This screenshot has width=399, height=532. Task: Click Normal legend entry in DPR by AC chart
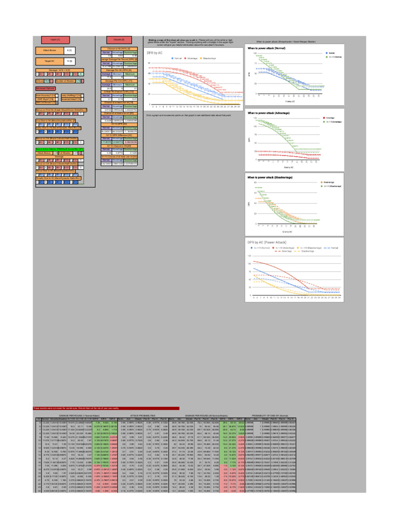click(177, 58)
